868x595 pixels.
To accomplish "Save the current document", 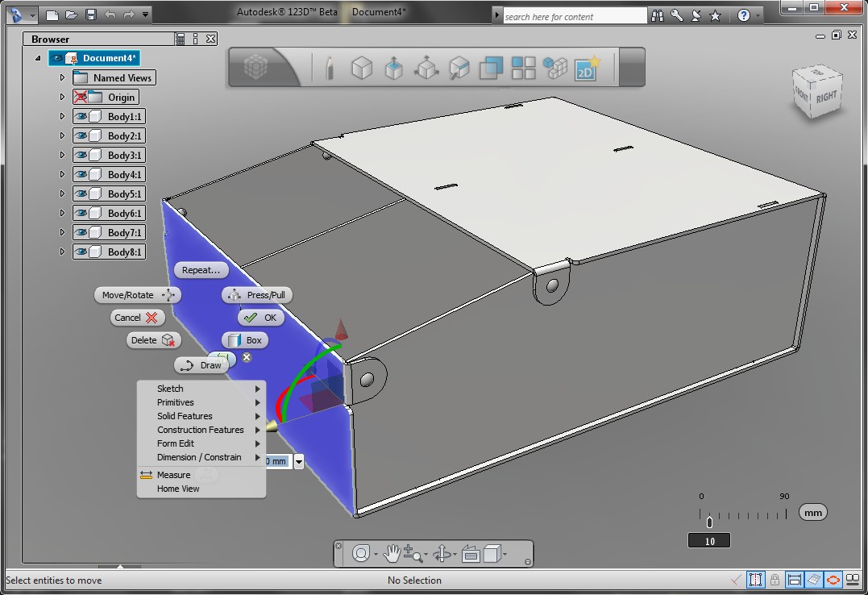I will (x=91, y=15).
